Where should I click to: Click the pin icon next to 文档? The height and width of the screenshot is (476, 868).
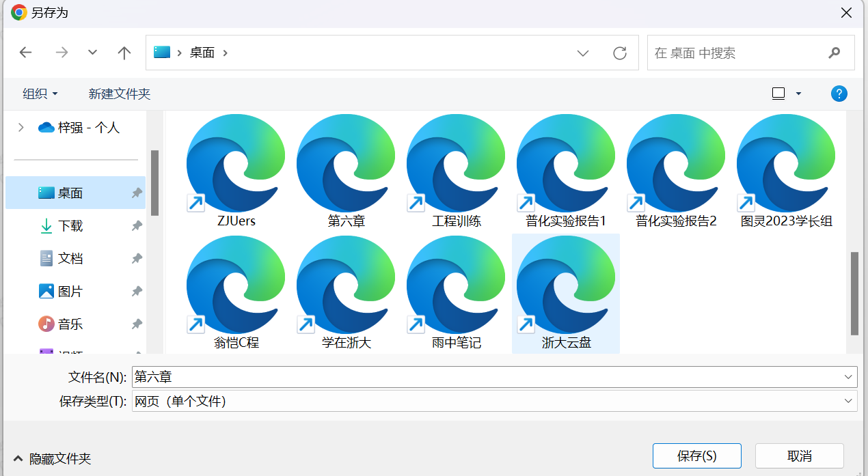tap(137, 258)
